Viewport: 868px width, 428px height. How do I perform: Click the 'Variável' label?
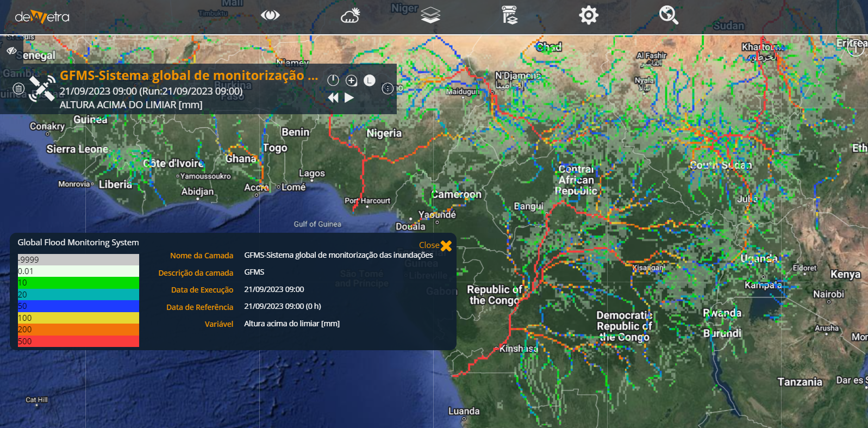tap(219, 324)
